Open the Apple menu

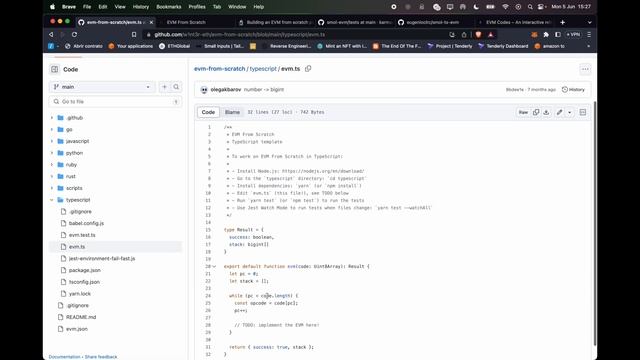coord(52,7)
